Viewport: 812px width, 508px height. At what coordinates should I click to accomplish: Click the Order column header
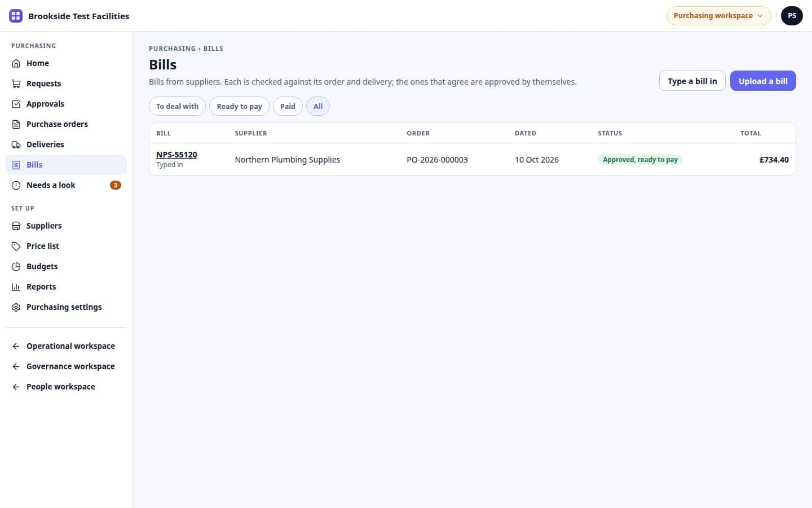click(418, 133)
